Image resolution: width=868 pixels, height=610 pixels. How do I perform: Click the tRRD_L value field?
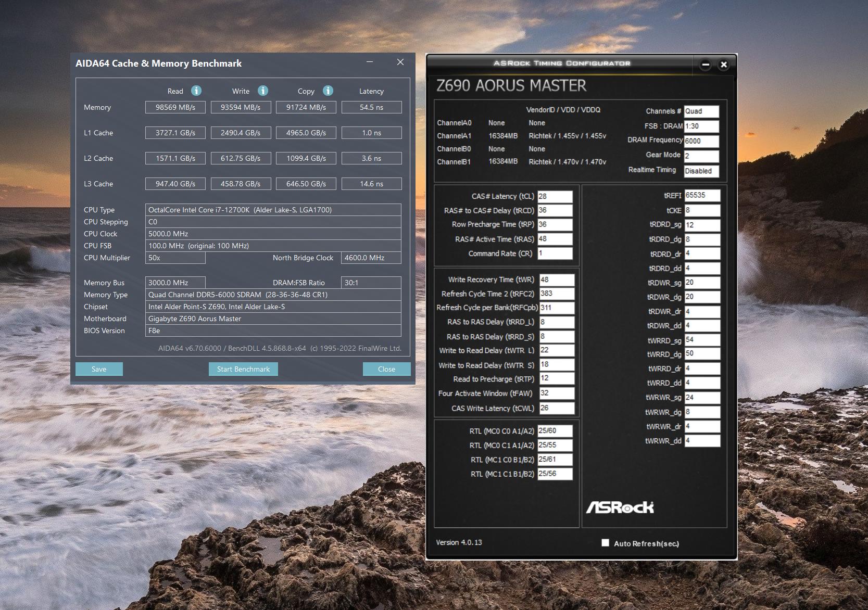(557, 322)
